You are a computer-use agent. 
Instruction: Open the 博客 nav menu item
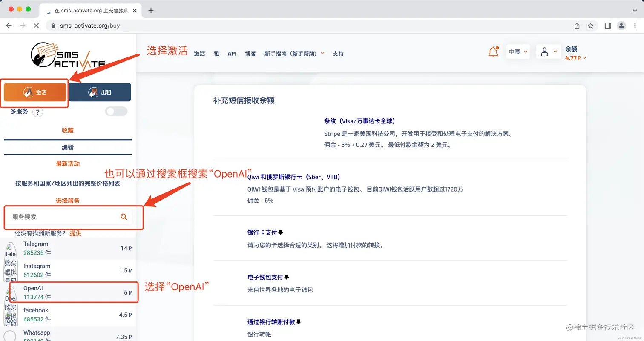pos(250,54)
